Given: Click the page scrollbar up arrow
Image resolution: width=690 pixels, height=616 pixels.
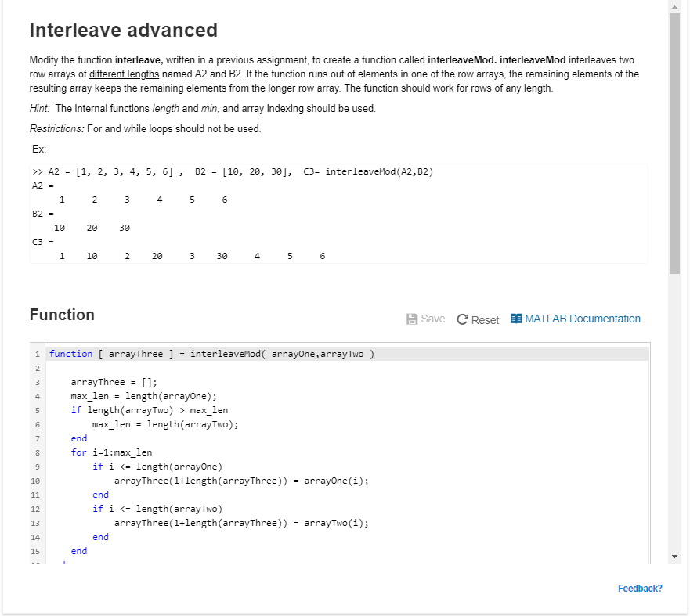Looking at the screenshot, I should click(x=674, y=7).
